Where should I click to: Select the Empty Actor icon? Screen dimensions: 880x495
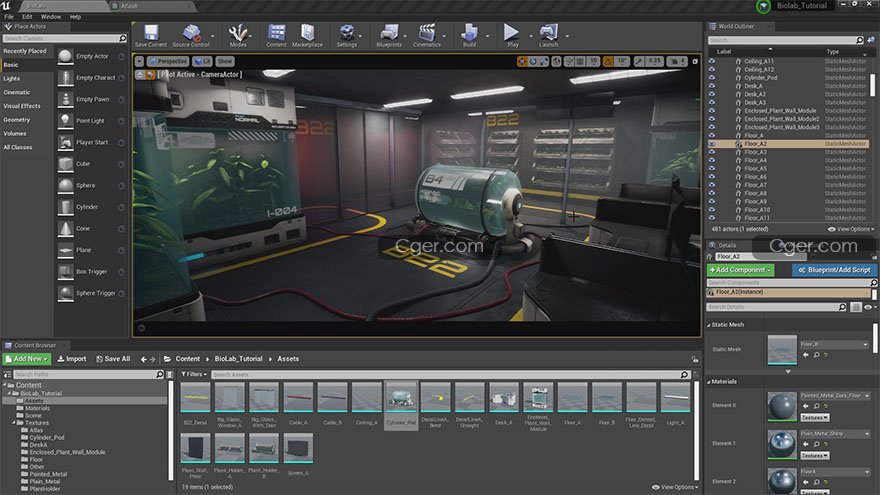click(66, 56)
